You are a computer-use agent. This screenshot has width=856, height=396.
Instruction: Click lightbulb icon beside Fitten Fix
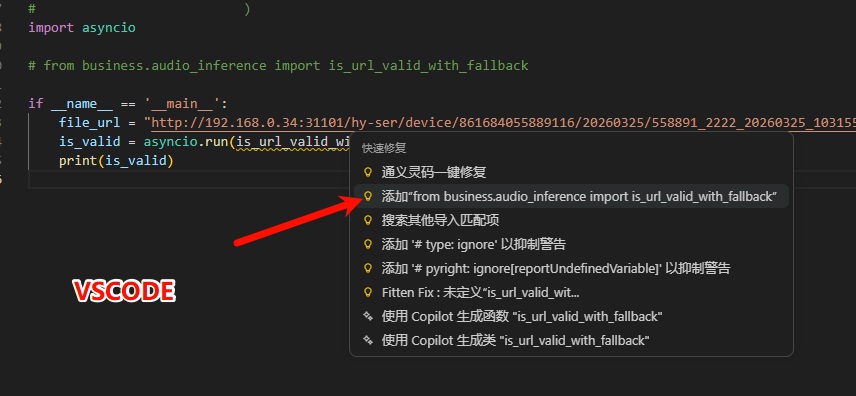click(x=368, y=292)
